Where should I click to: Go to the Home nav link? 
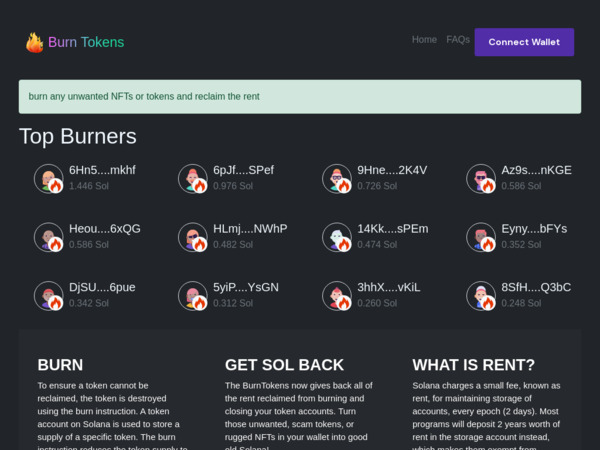click(x=424, y=39)
